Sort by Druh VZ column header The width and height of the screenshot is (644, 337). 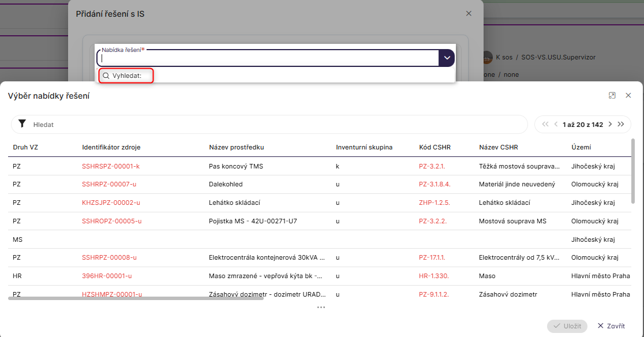pyautogui.click(x=25, y=147)
